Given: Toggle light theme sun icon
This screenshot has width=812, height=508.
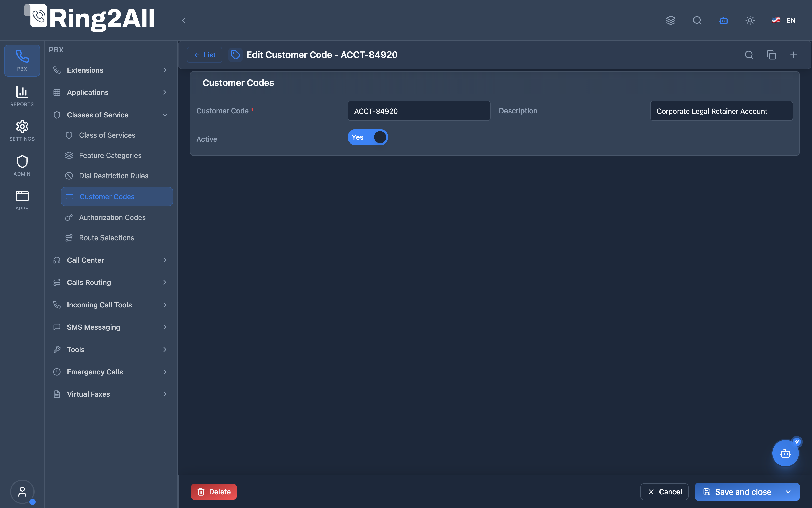Looking at the screenshot, I should (x=750, y=20).
